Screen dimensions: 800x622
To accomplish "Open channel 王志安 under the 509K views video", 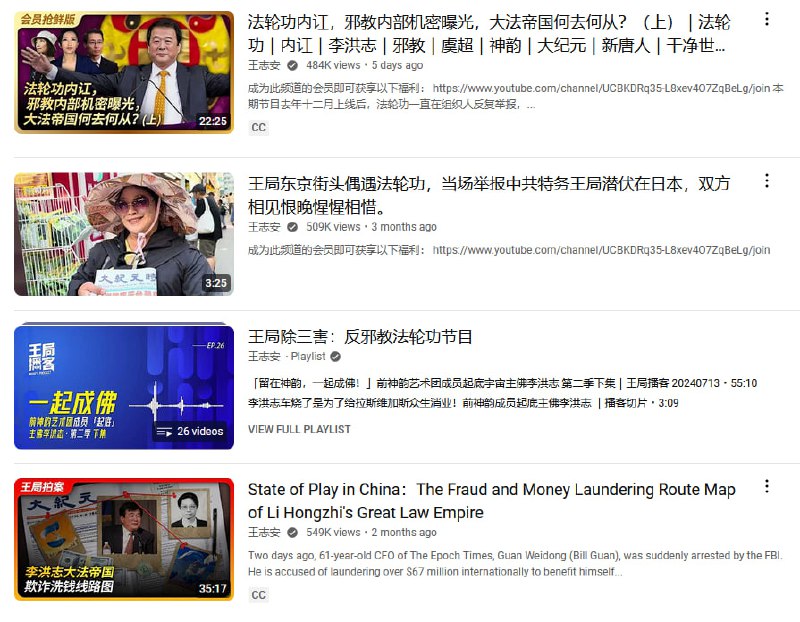I will pos(264,227).
